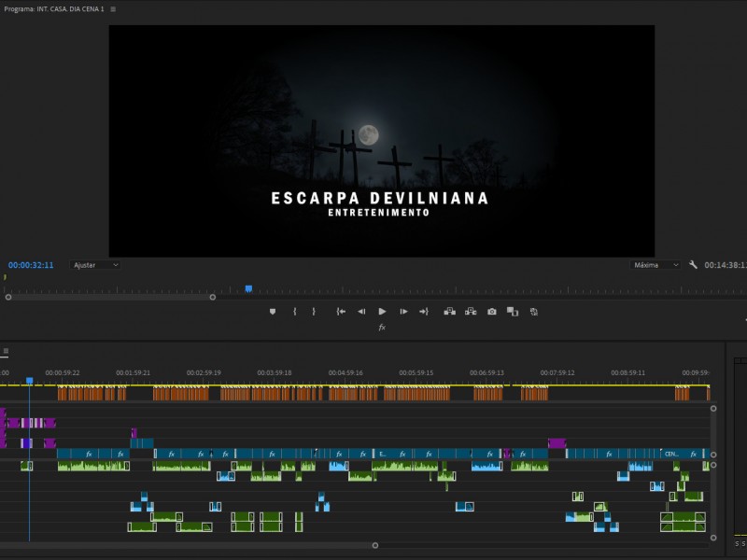Go to the In point

tap(340, 312)
